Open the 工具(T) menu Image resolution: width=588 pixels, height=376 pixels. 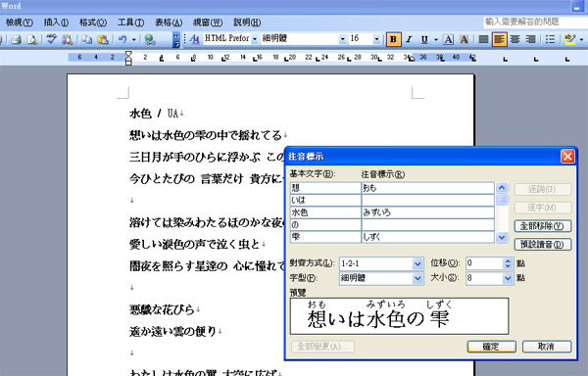pos(130,23)
